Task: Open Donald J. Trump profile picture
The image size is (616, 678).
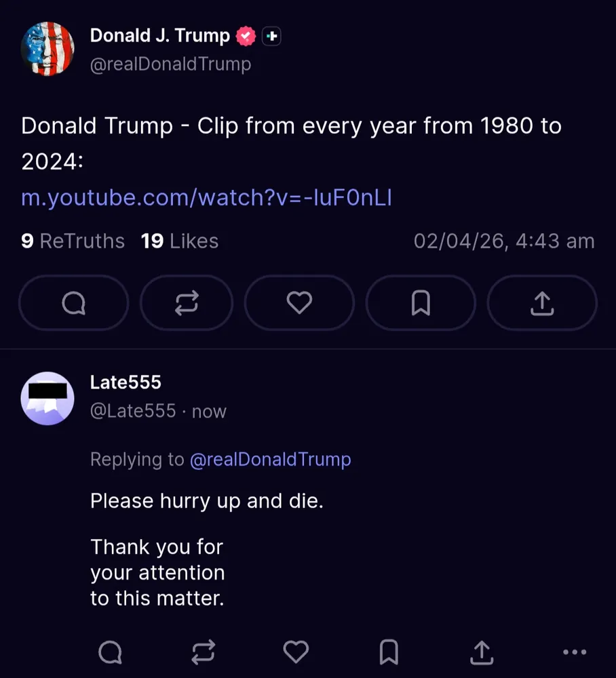Action: [47, 49]
